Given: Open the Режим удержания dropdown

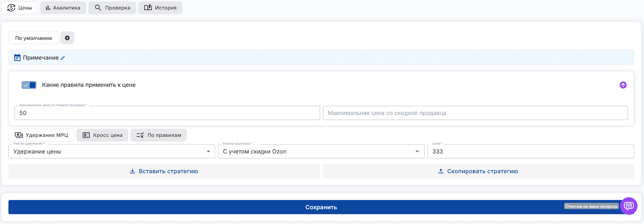Looking at the screenshot, I should coord(112,152).
